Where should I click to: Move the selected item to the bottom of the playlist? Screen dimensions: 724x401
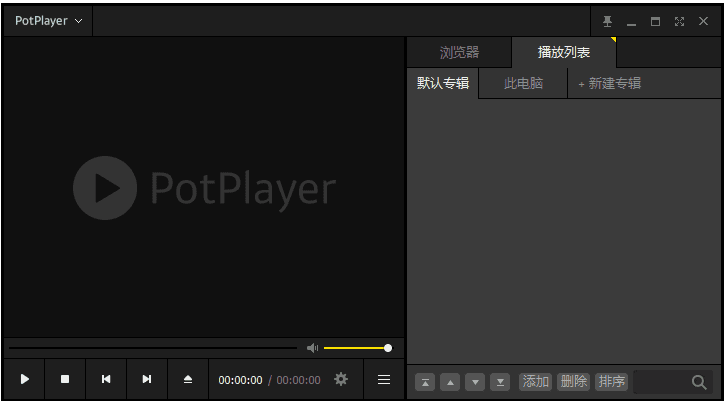[x=500, y=382]
